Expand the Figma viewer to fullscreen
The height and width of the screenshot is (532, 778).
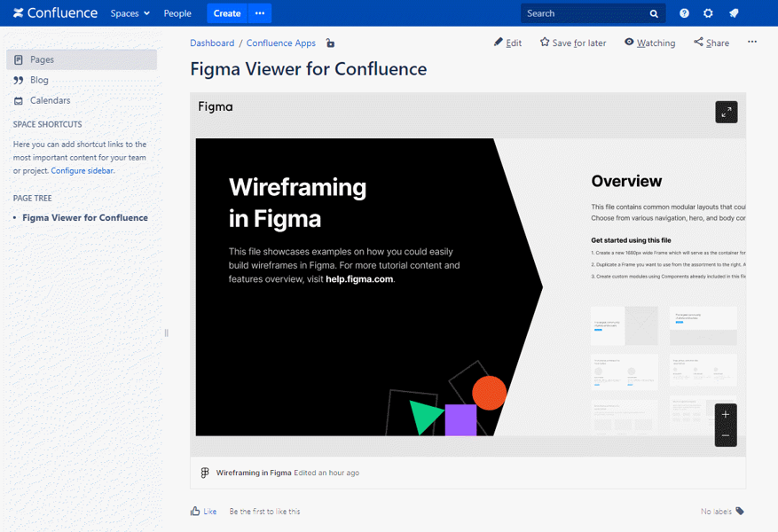tap(726, 112)
